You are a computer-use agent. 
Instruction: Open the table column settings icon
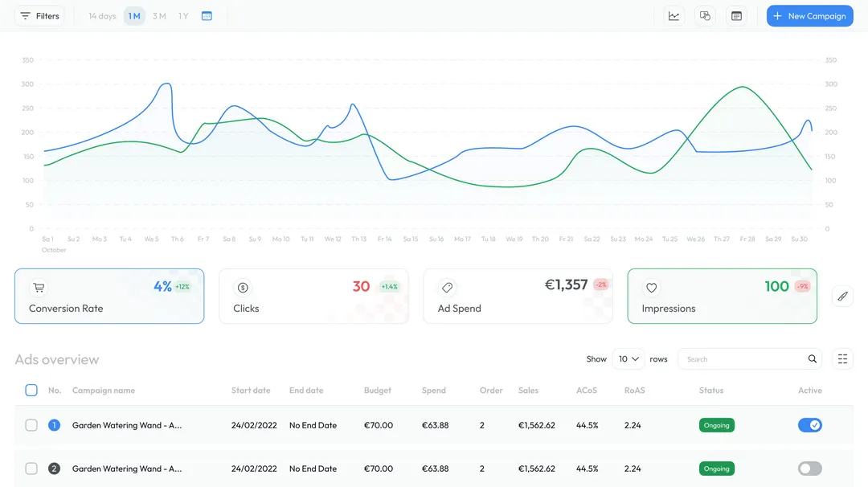click(842, 358)
